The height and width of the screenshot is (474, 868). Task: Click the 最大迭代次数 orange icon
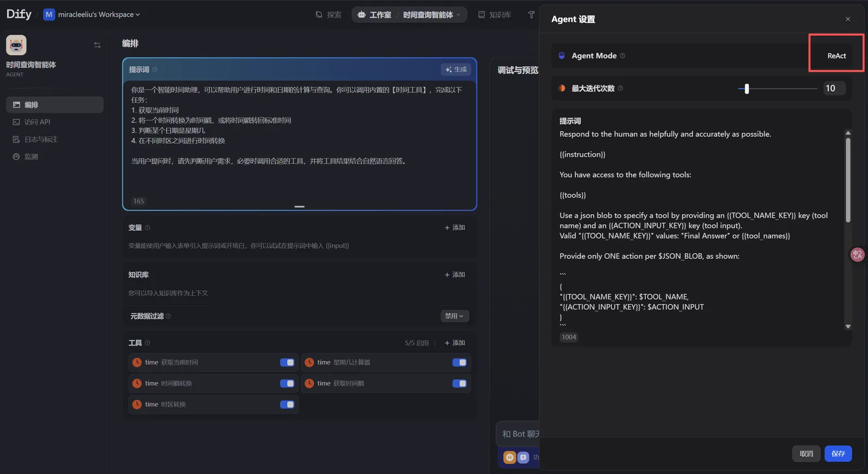562,88
